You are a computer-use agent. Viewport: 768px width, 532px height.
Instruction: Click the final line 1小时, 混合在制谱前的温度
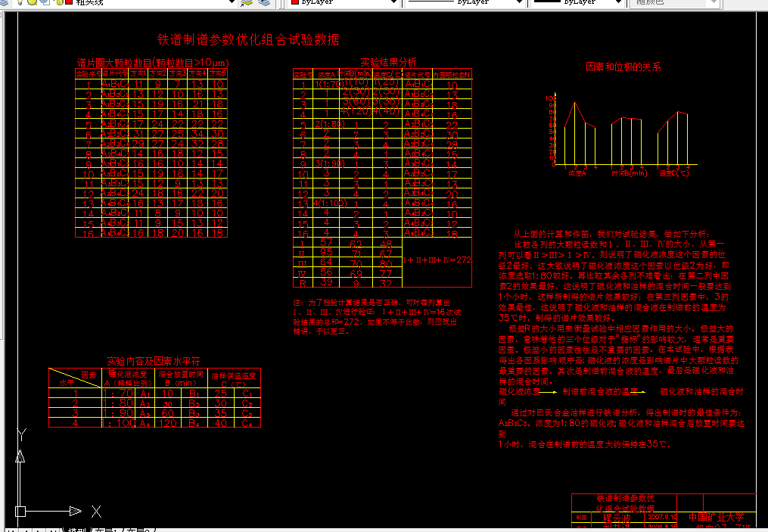coord(584,444)
